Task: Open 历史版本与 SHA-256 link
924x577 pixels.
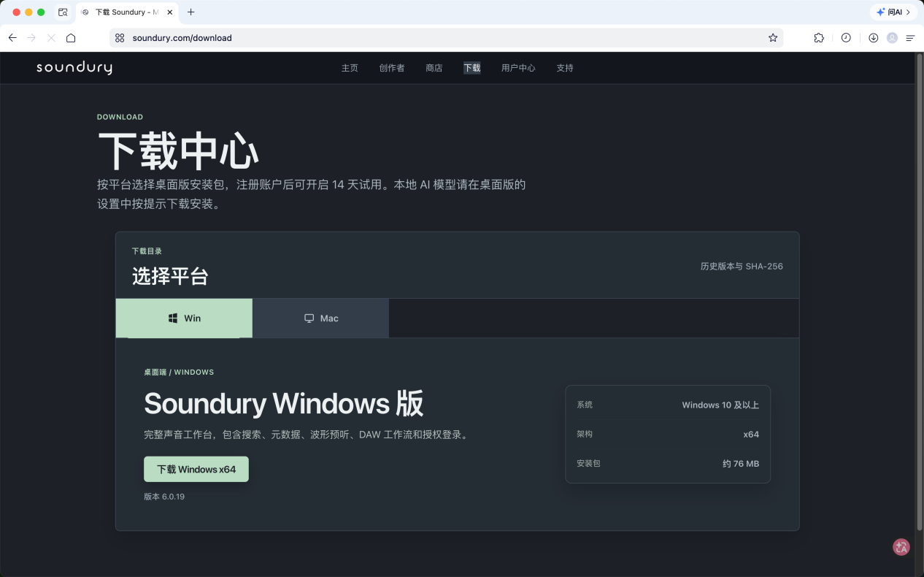Action: tap(742, 267)
